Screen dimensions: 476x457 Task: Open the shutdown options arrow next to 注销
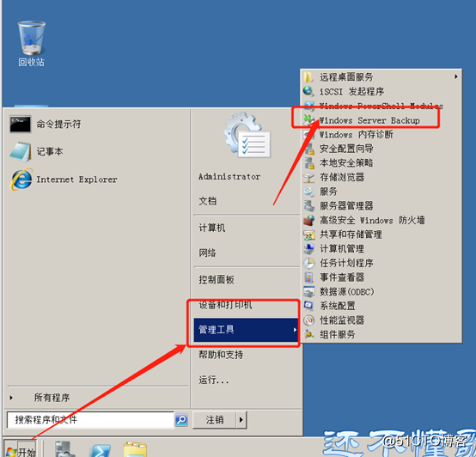pos(241,420)
